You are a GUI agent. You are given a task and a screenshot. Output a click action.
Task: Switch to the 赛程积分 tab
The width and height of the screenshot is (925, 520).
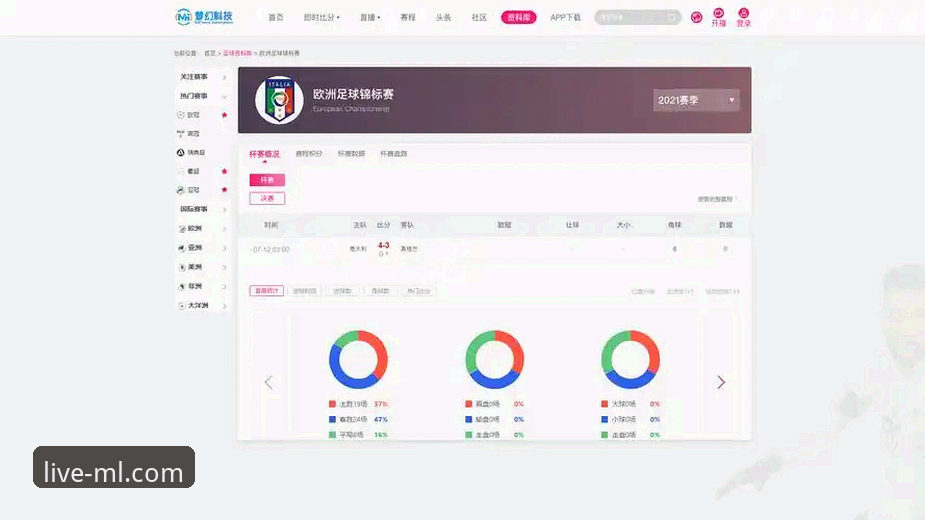(309, 153)
